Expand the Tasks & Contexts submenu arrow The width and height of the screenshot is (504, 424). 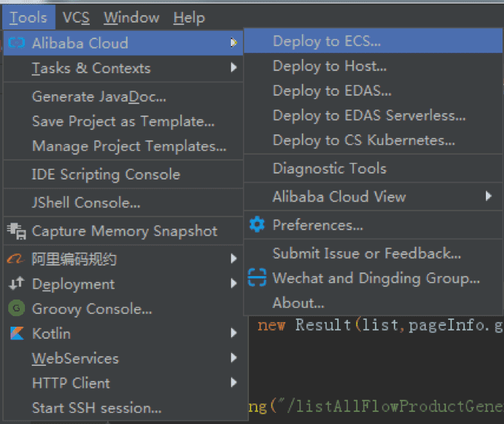pos(234,68)
